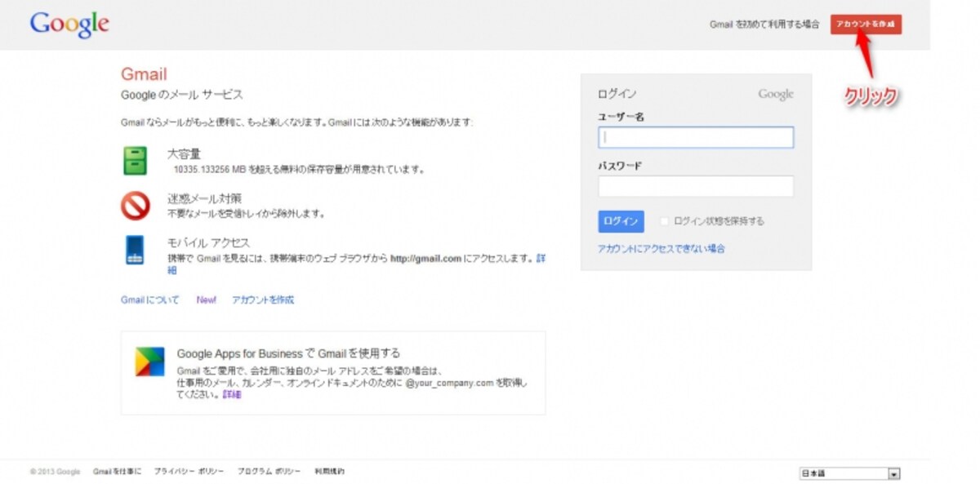The width and height of the screenshot is (980, 484).
Task: Click the 大容量 feature title
Action: point(184,153)
